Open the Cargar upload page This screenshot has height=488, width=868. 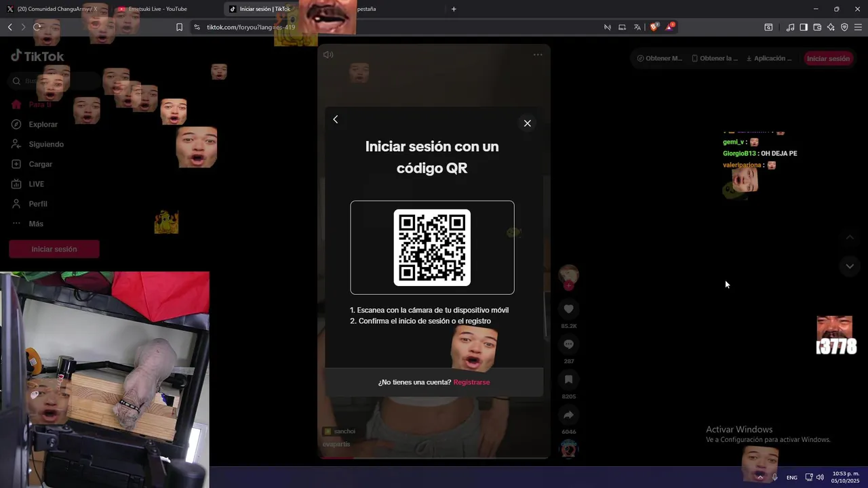[40, 164]
